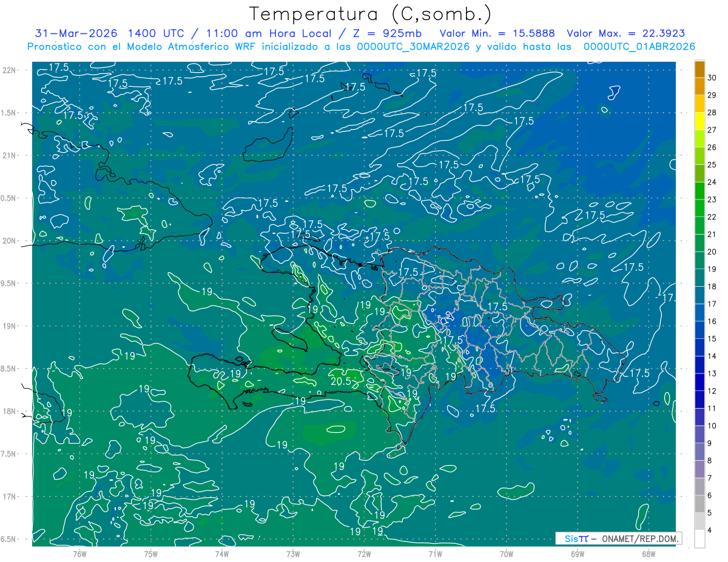The height and width of the screenshot is (562, 728).
Task: Click the 20.5 contour label on the map
Action: 341,382
